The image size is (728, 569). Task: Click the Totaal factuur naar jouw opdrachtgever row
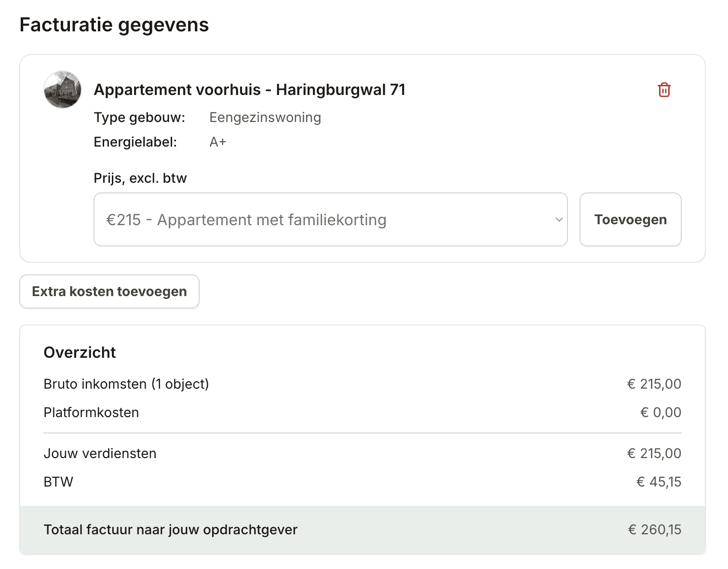363,529
